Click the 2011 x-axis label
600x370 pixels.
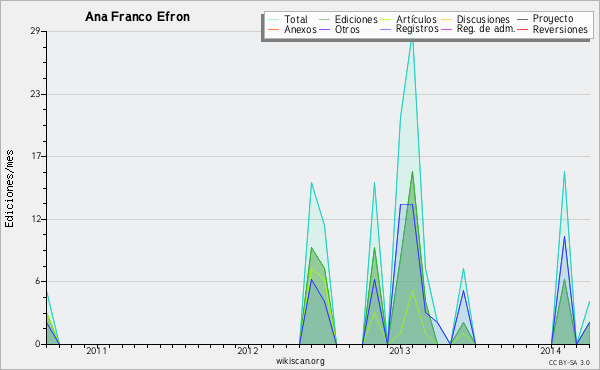(96, 351)
